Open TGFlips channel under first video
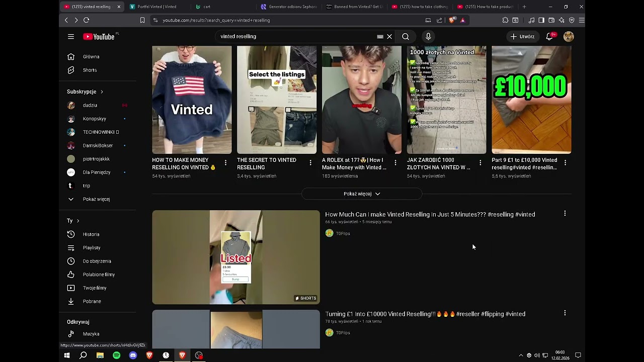 343,233
